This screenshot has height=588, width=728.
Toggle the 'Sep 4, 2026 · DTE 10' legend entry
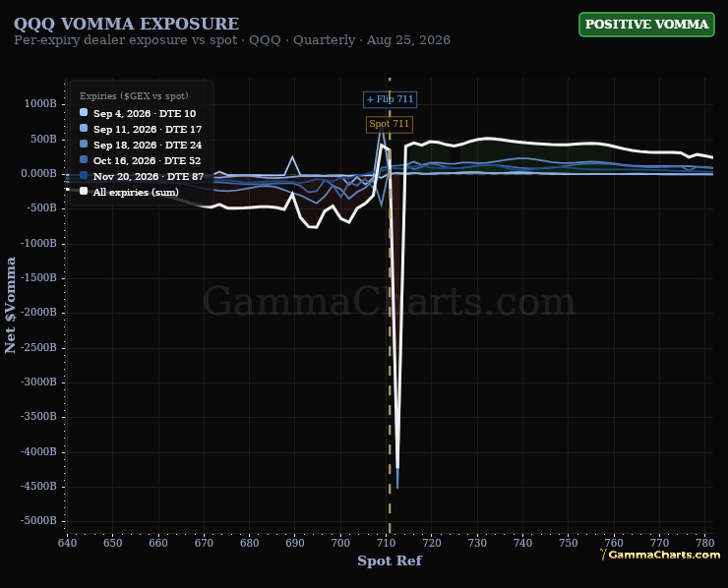point(138,113)
